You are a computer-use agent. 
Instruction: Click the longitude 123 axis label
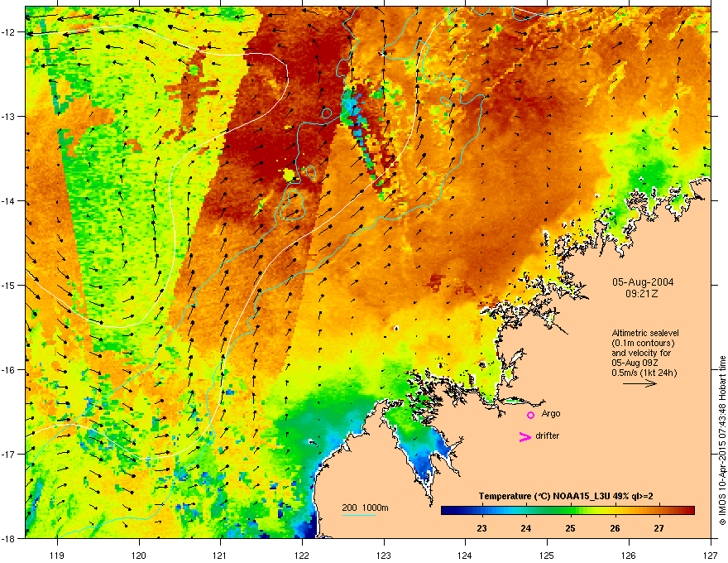coord(384,555)
